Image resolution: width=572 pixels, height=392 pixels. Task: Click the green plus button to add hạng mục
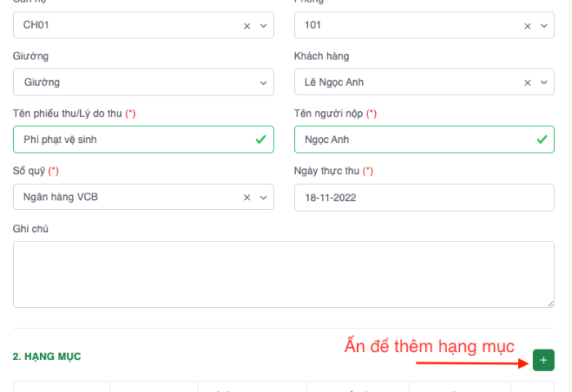coord(543,359)
